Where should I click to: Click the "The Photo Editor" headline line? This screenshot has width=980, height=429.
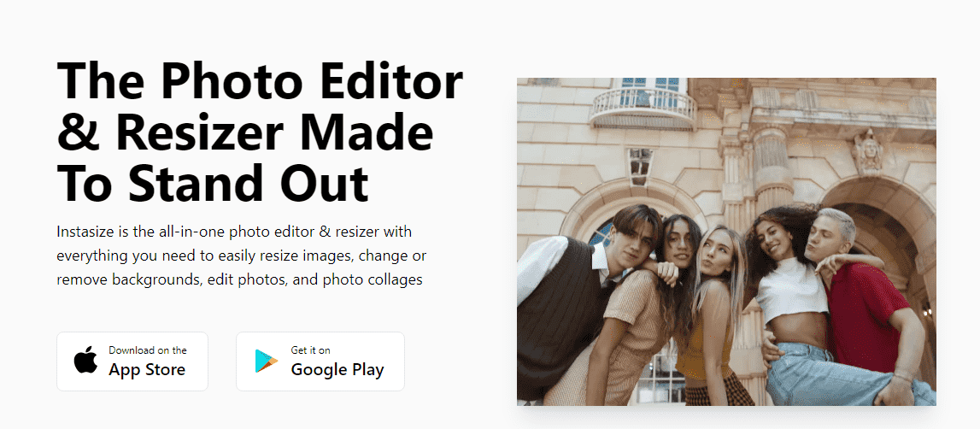(260, 82)
